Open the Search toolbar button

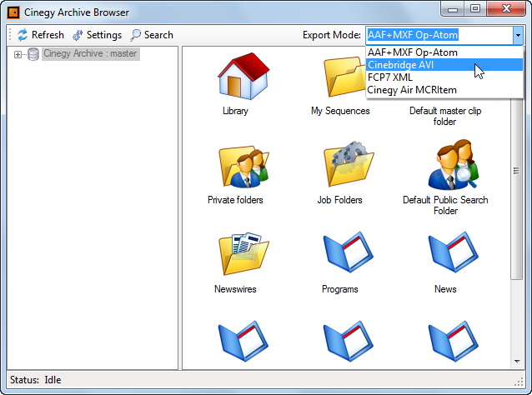(152, 35)
